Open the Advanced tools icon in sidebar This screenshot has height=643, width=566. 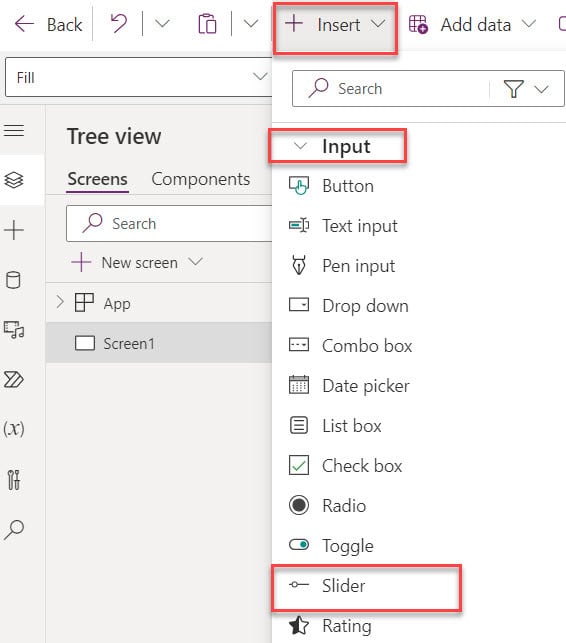[14, 479]
